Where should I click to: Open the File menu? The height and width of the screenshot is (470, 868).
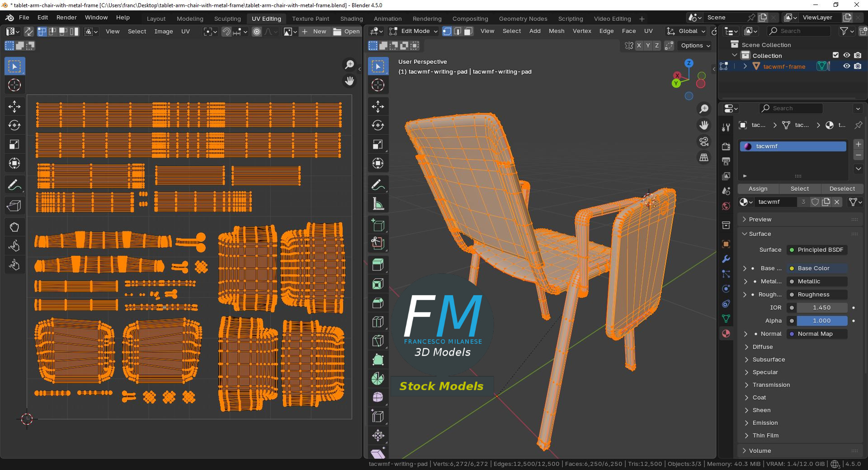tap(24, 18)
